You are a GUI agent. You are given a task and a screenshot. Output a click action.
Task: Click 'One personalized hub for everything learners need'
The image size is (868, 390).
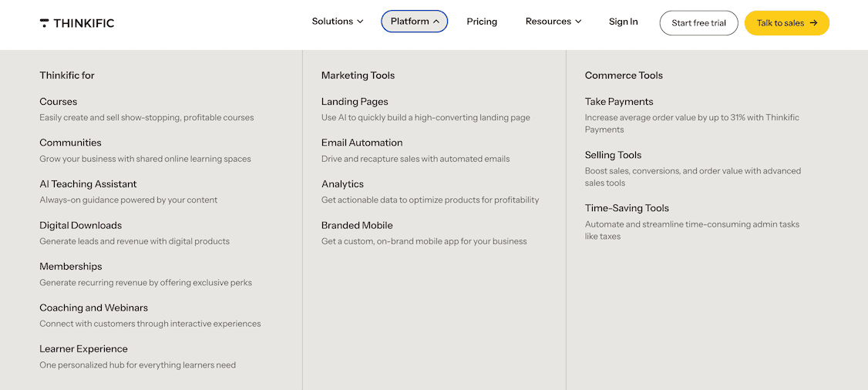click(x=138, y=365)
